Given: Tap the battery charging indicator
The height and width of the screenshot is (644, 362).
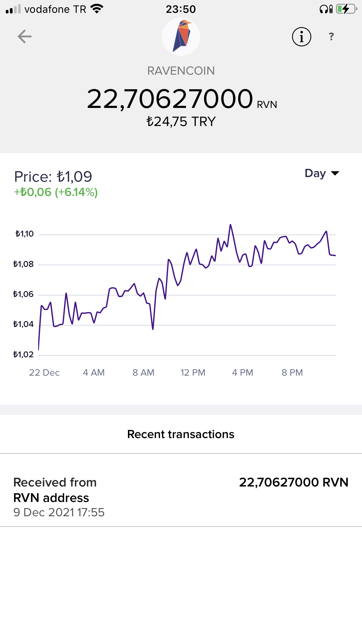Looking at the screenshot, I should [347, 9].
